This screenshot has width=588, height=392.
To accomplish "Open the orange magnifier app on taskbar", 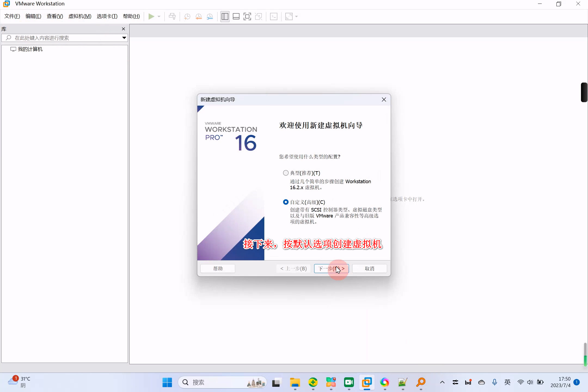I will click(421, 382).
